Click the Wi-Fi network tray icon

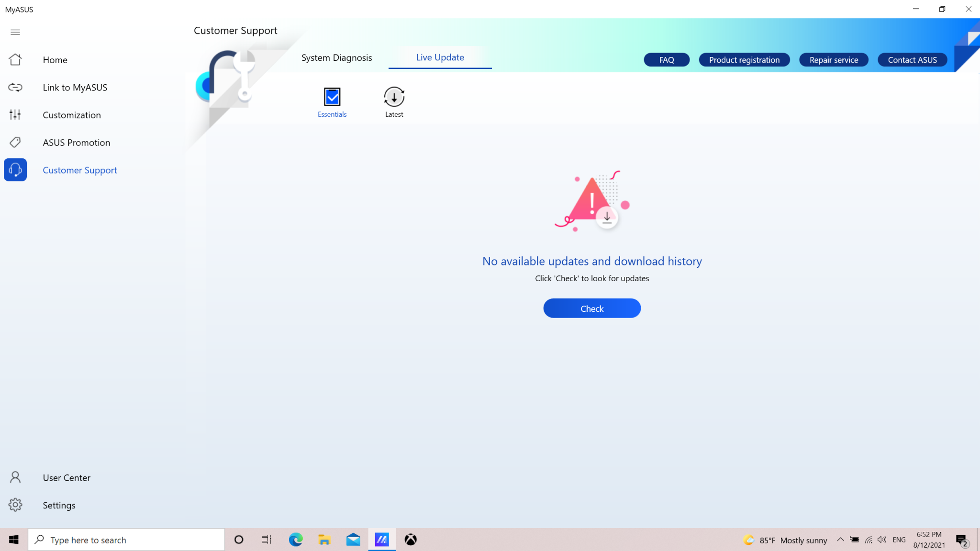coord(869,540)
